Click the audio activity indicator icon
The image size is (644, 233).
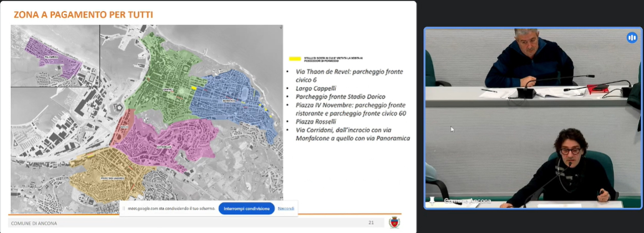(x=632, y=38)
